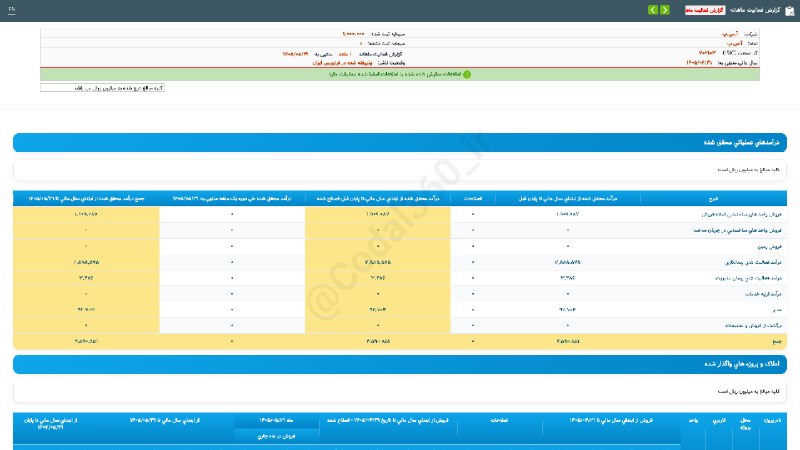Click the green right-arrow navigation button

tap(664, 10)
